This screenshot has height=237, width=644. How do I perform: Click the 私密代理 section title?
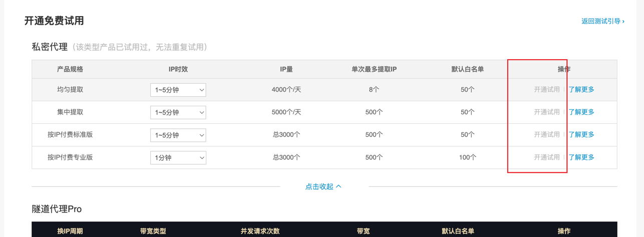[x=50, y=47]
